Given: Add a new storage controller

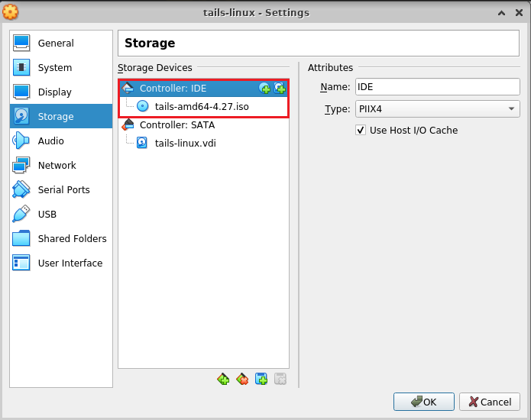Looking at the screenshot, I should (x=223, y=379).
